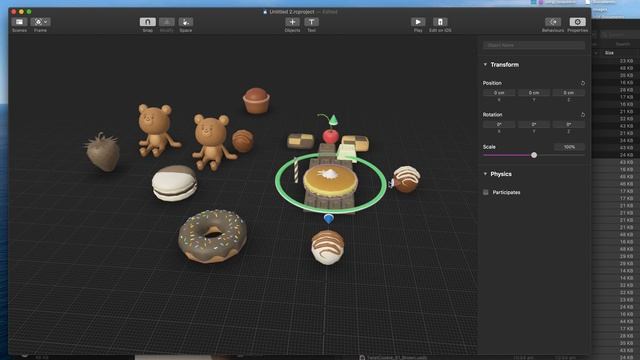Select the pancake model
640x360 pixels.
click(x=330, y=181)
